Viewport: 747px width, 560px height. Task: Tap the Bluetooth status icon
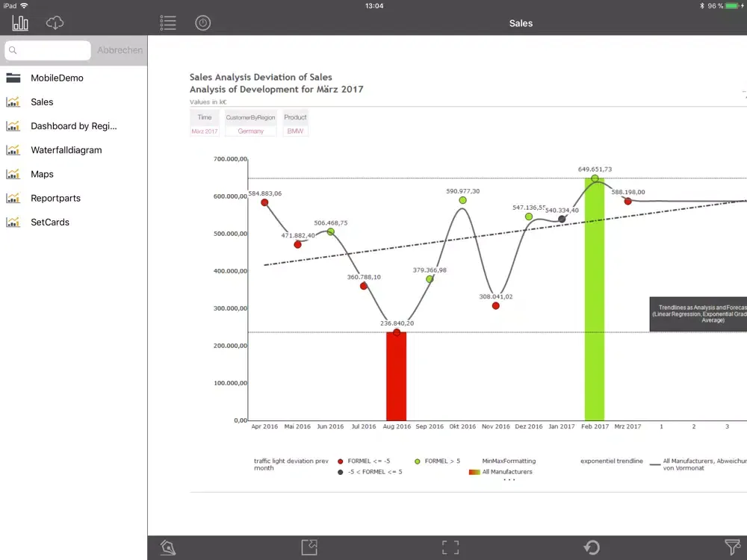point(701,6)
